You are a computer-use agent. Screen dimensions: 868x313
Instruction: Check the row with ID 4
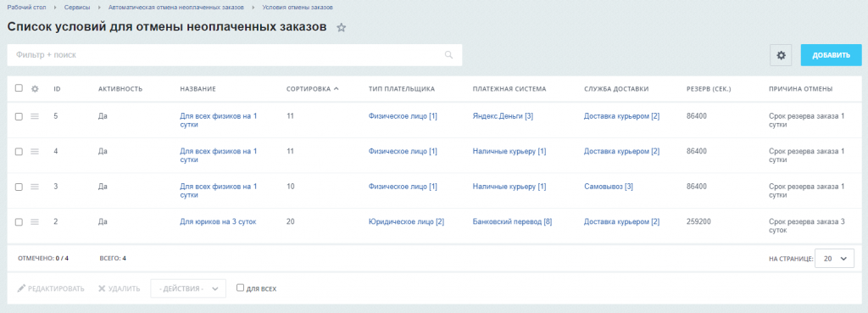coord(19,151)
